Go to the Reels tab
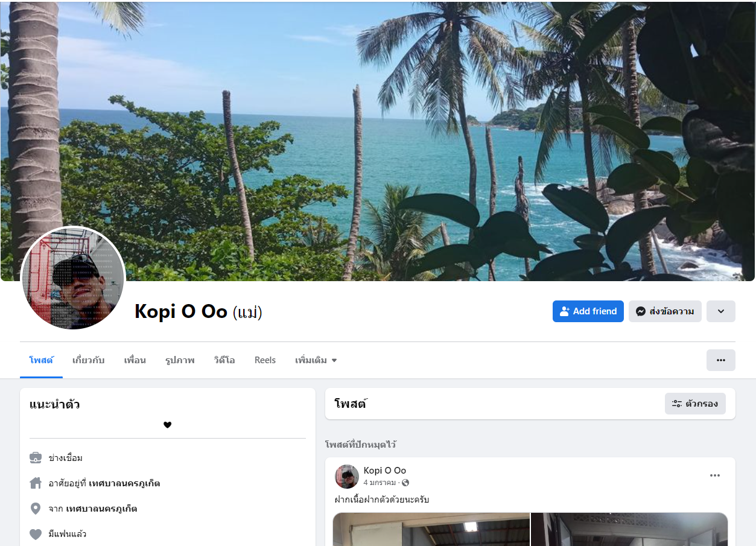 coord(265,360)
